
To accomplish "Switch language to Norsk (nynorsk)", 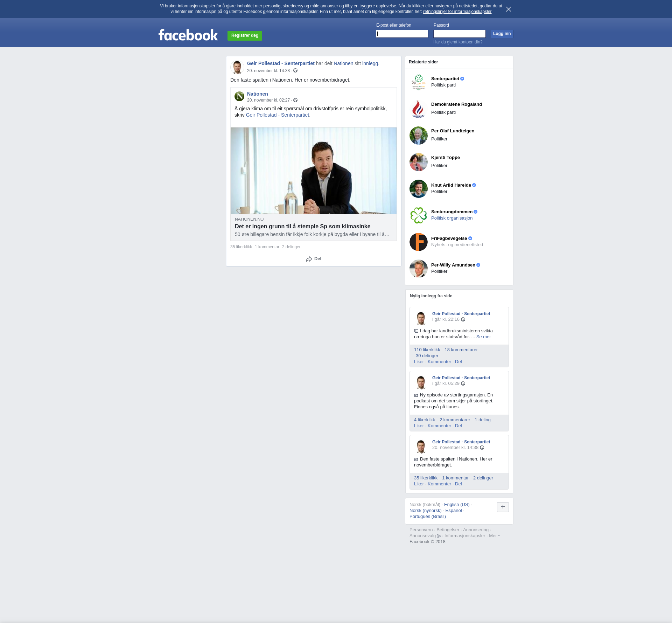I will [426, 511].
